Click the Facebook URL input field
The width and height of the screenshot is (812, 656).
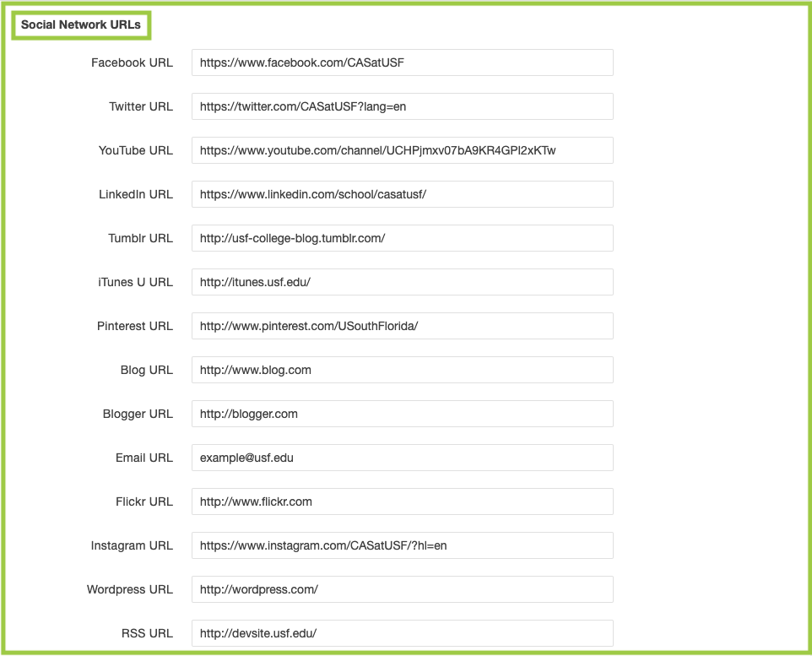[x=403, y=62]
